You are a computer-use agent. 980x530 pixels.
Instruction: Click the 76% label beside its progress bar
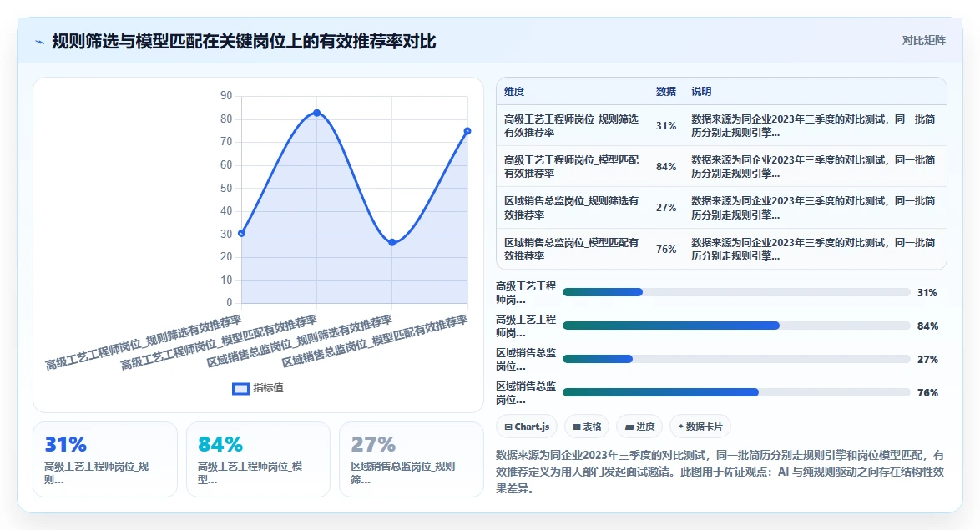pyautogui.click(x=927, y=393)
